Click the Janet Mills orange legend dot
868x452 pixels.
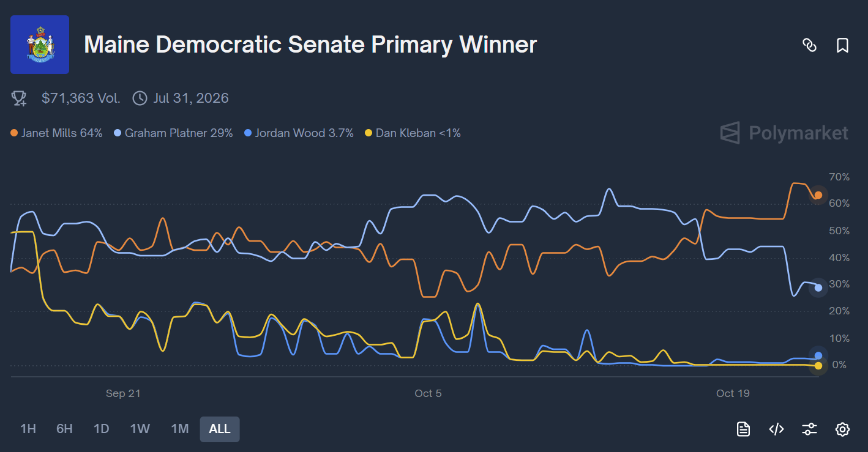click(x=14, y=133)
